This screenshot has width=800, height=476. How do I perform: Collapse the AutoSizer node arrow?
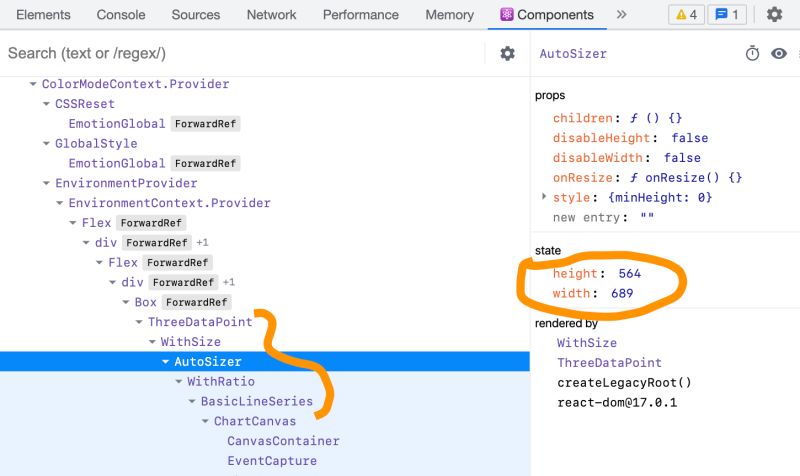click(x=165, y=361)
